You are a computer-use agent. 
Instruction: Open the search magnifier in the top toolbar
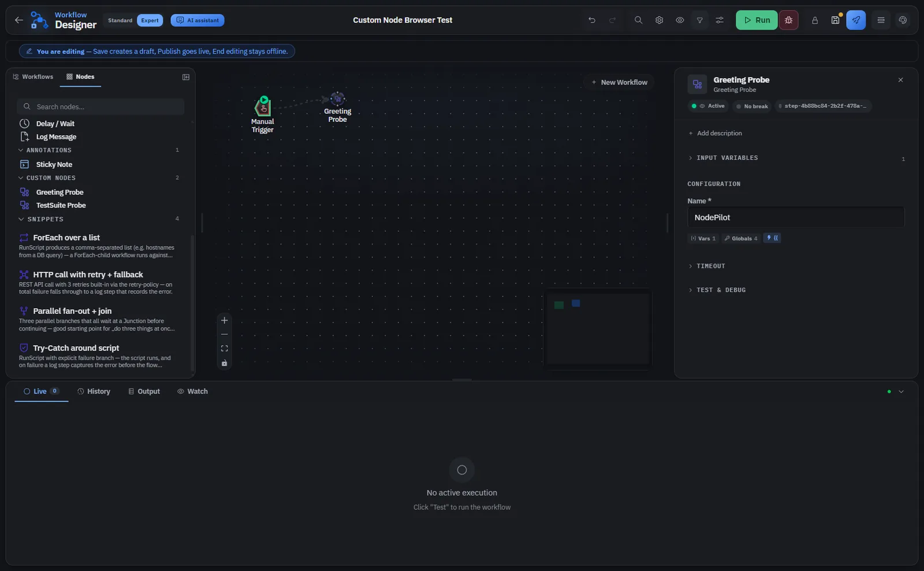pos(638,20)
